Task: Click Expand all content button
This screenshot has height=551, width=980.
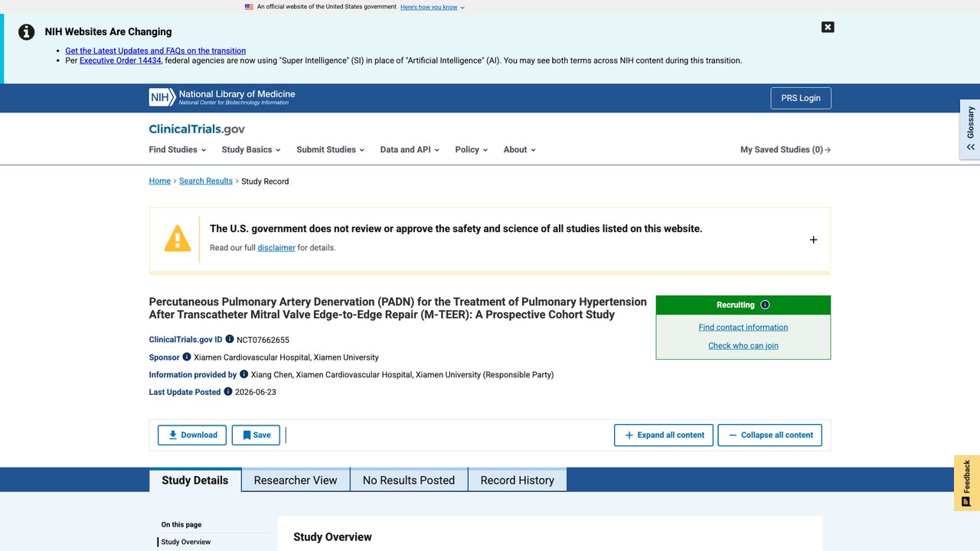Action: click(664, 435)
